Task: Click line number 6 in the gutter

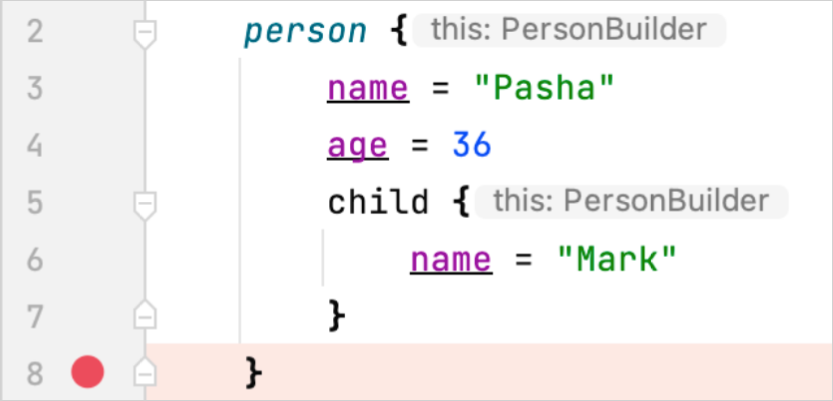Action: click(x=35, y=261)
